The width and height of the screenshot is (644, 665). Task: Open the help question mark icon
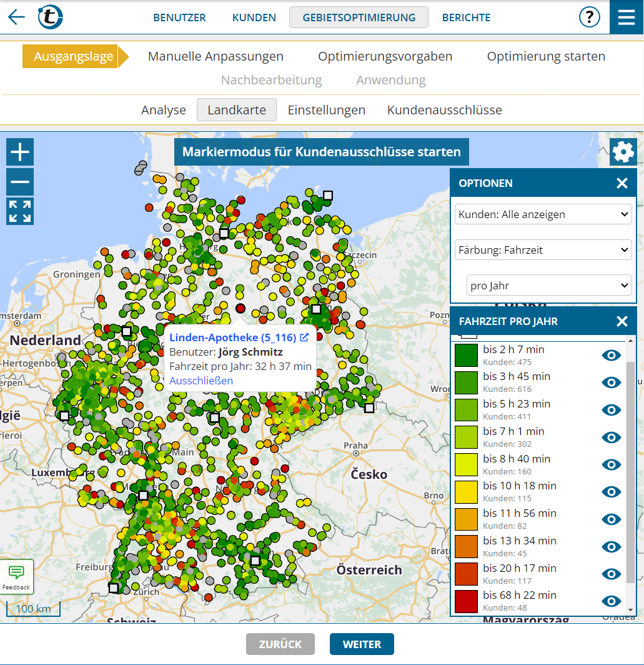coord(589,17)
